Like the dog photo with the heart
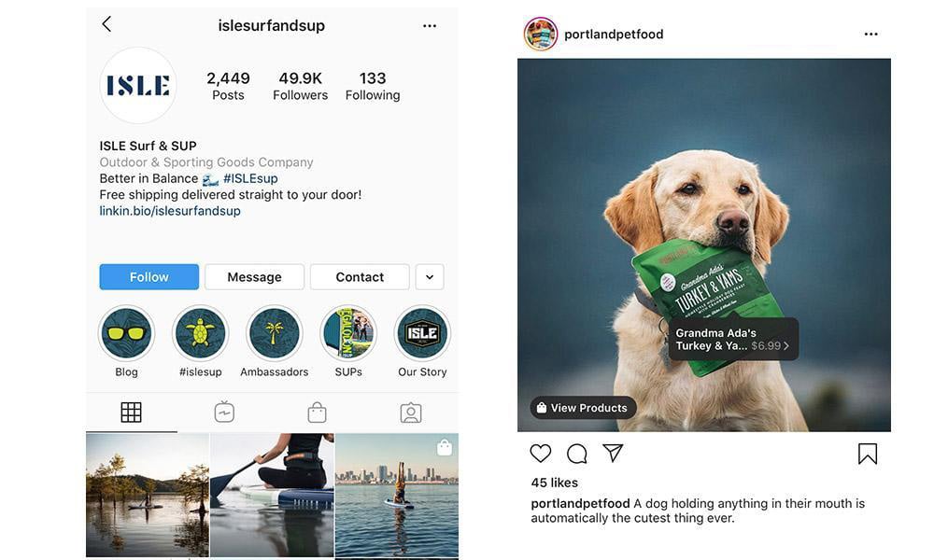 pos(540,453)
